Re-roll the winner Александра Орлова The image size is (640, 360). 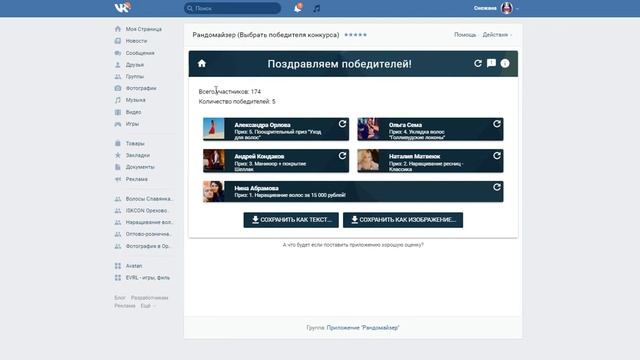point(342,124)
